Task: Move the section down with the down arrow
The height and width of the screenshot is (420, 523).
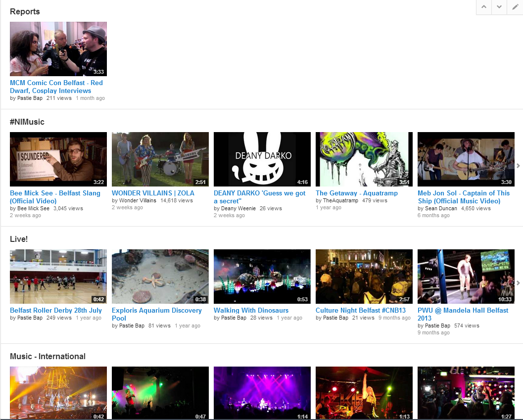Action: point(499,7)
